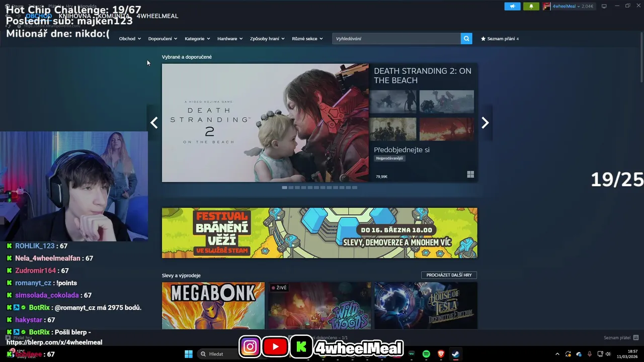Launch Big Picture mode via monitor icon
The width and height of the screenshot is (644, 362).
point(604,6)
